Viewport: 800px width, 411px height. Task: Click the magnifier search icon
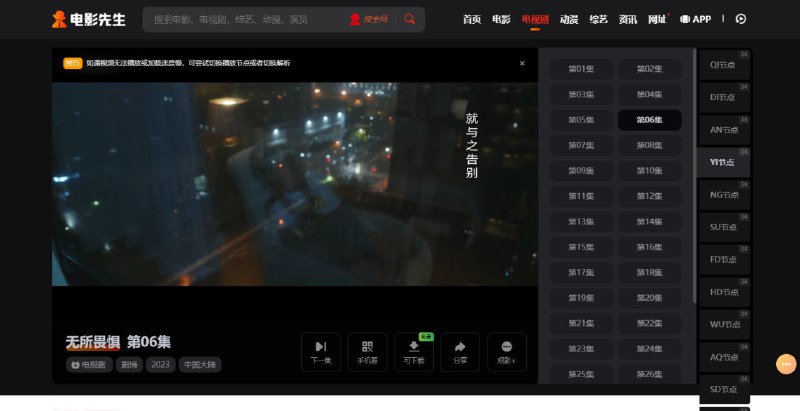pos(410,19)
